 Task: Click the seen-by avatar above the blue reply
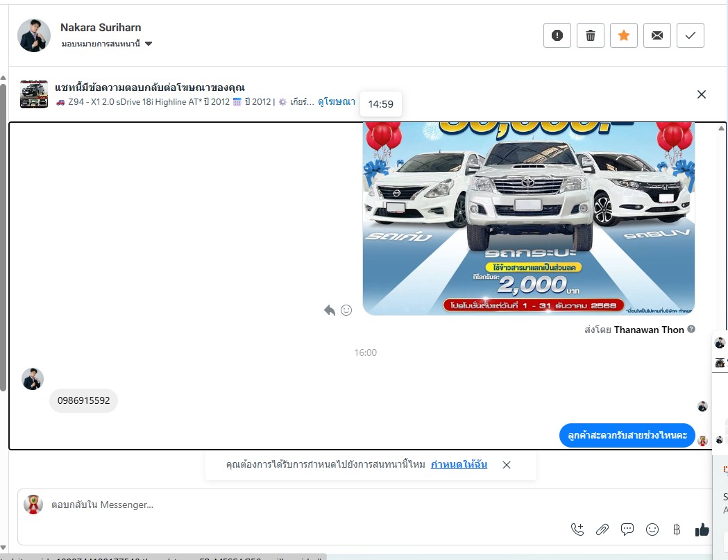702,407
